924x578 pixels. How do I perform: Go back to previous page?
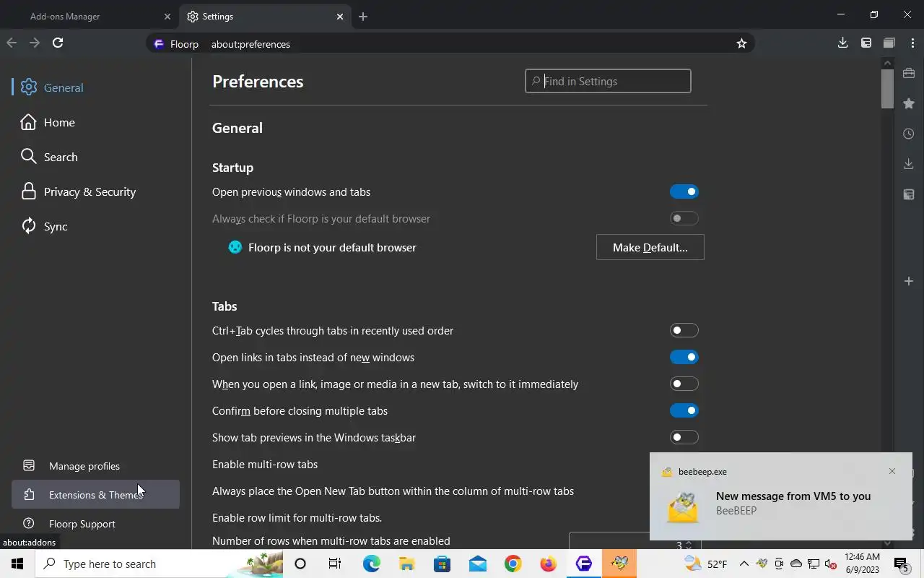(x=12, y=43)
